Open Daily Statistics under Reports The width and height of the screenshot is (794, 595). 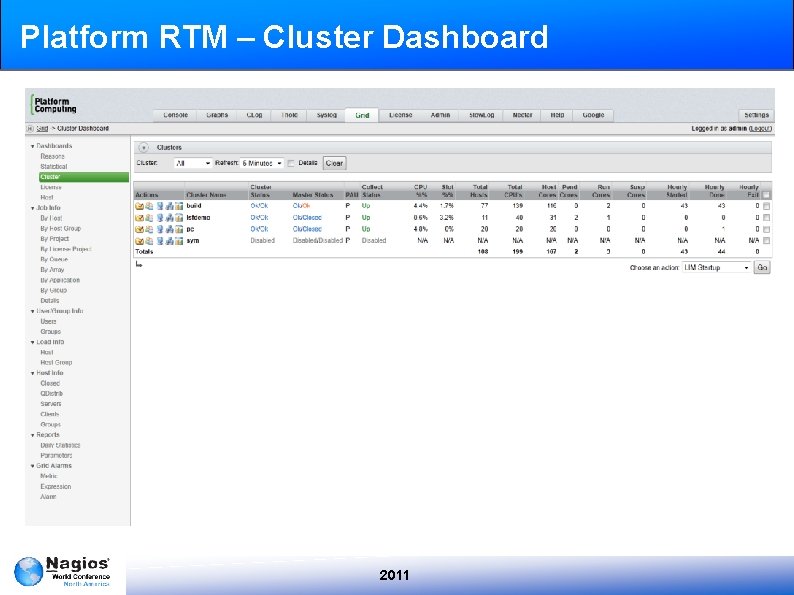[60, 446]
